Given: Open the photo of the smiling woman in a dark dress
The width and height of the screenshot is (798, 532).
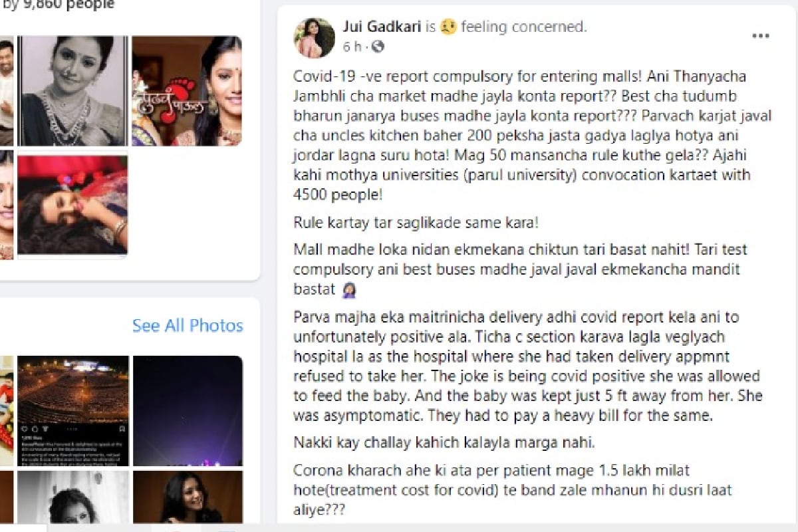Looking at the screenshot, I should pyautogui.click(x=188, y=497).
